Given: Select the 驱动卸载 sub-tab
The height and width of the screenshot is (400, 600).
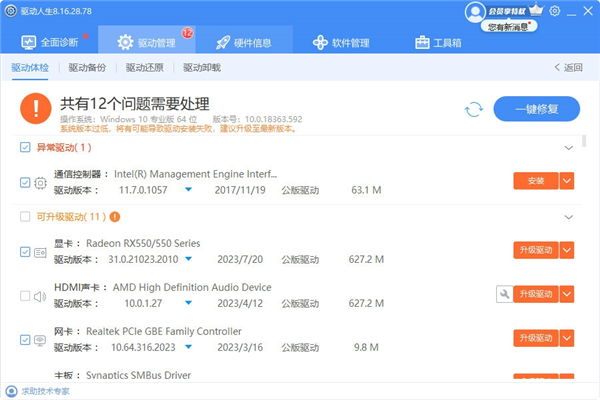Looking at the screenshot, I should (202, 68).
